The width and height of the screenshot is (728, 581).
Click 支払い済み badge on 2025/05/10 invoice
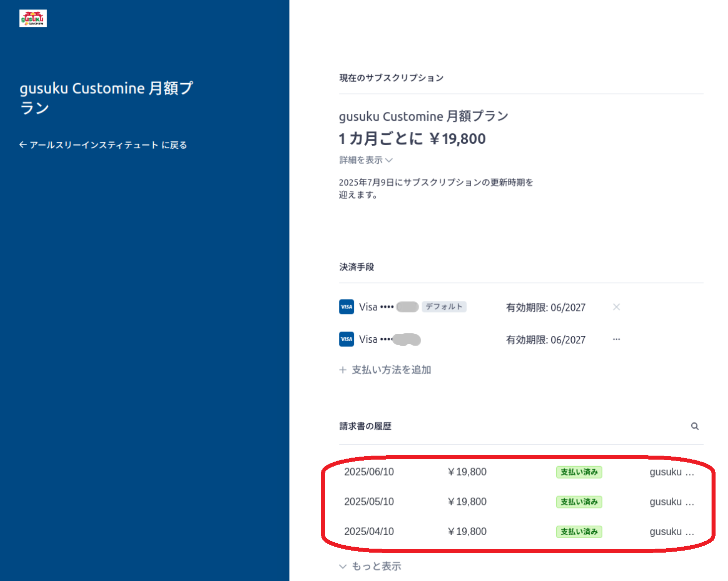point(579,502)
